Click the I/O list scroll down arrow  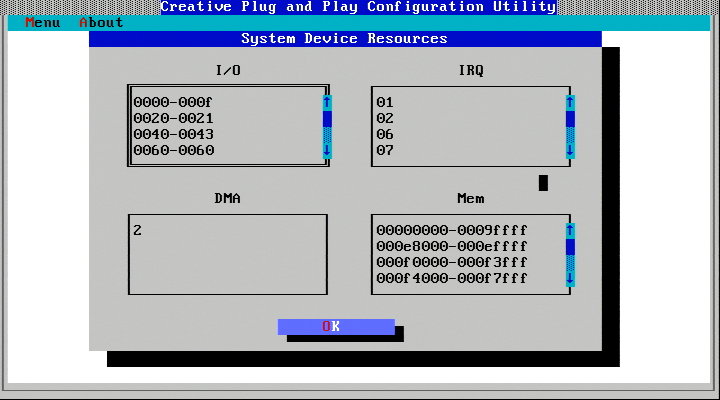tap(327, 151)
